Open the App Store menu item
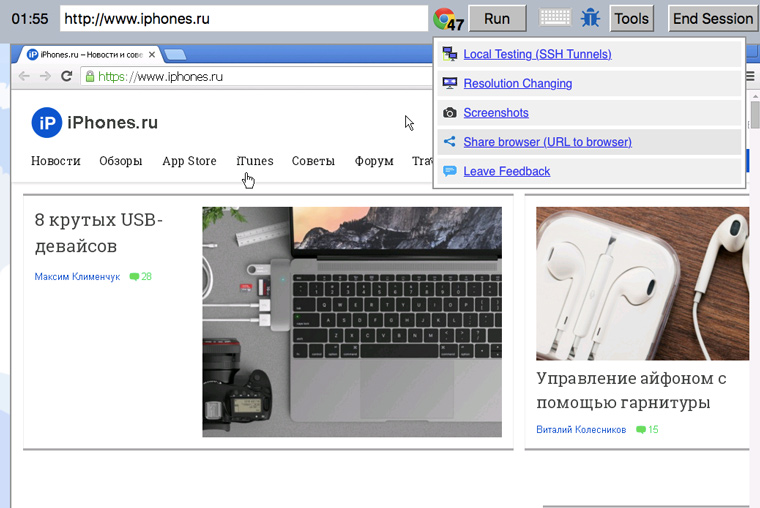This screenshot has height=508, width=760. 189,161
